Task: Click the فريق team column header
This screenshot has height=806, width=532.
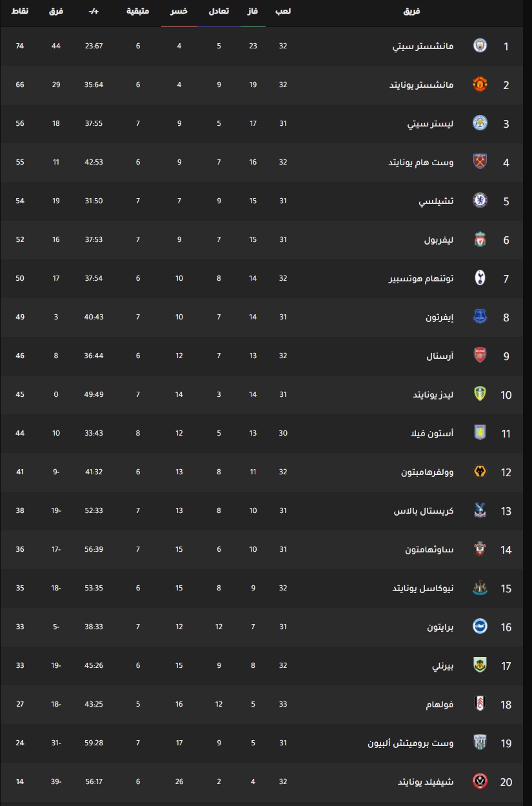Action: pos(411,12)
